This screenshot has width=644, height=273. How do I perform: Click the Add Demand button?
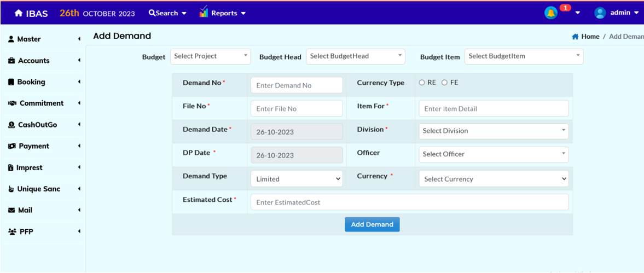click(372, 224)
